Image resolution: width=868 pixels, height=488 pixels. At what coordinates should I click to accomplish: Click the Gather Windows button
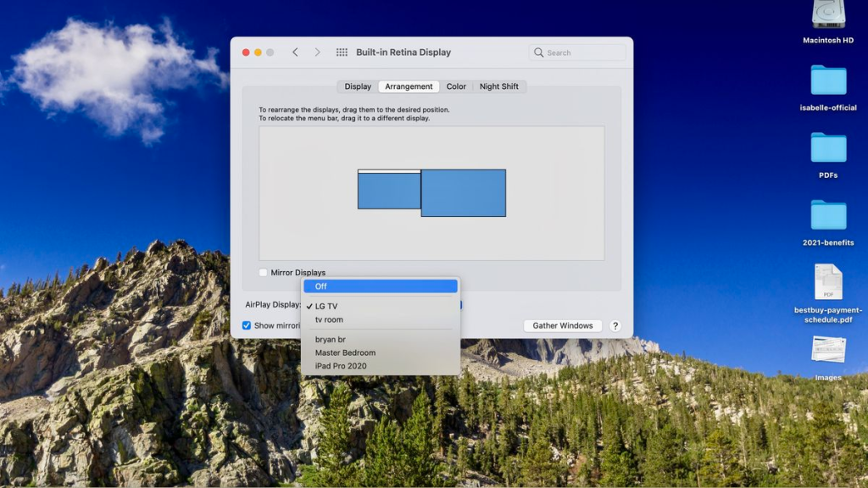pyautogui.click(x=563, y=326)
